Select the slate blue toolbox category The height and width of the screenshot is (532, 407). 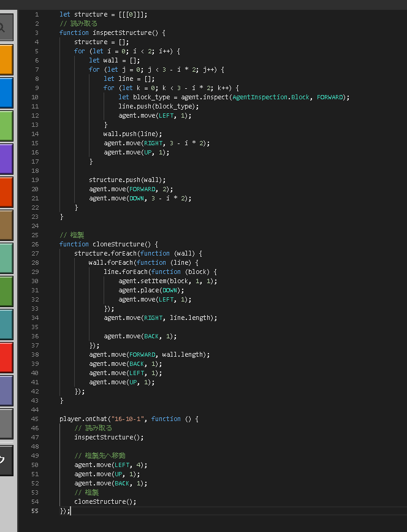pos(6,390)
